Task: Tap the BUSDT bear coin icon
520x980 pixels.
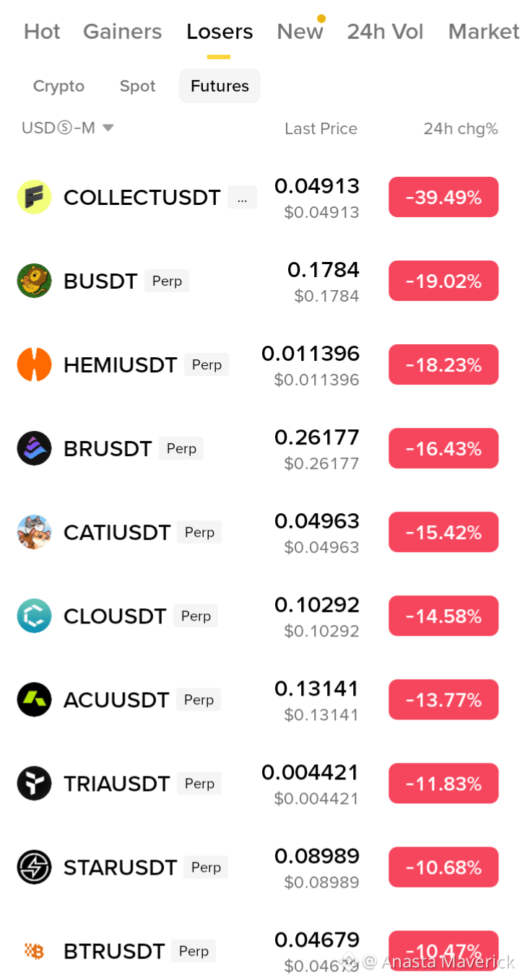Action: point(34,281)
